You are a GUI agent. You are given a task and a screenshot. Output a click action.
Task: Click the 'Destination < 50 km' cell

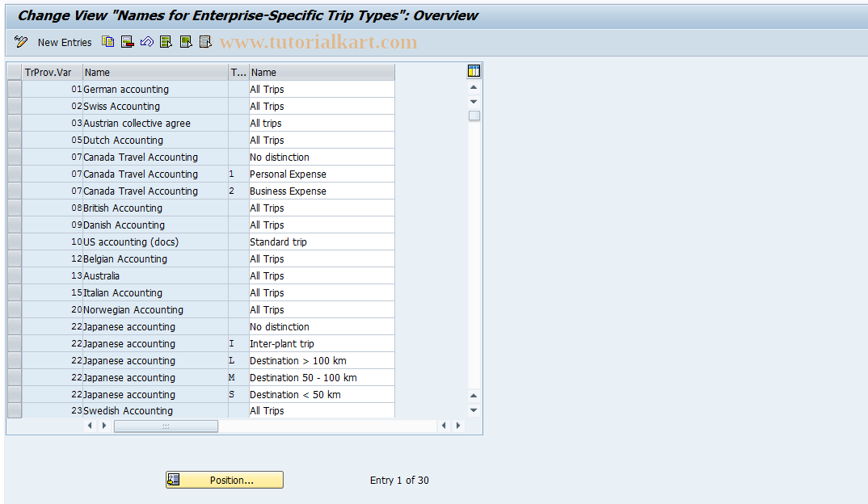pyautogui.click(x=322, y=394)
